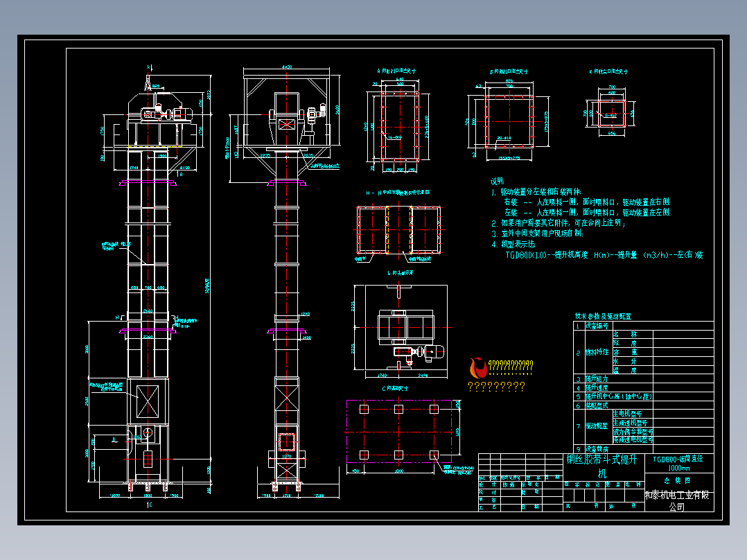Click the magenta C-direction foundation plan outline

coord(399,432)
